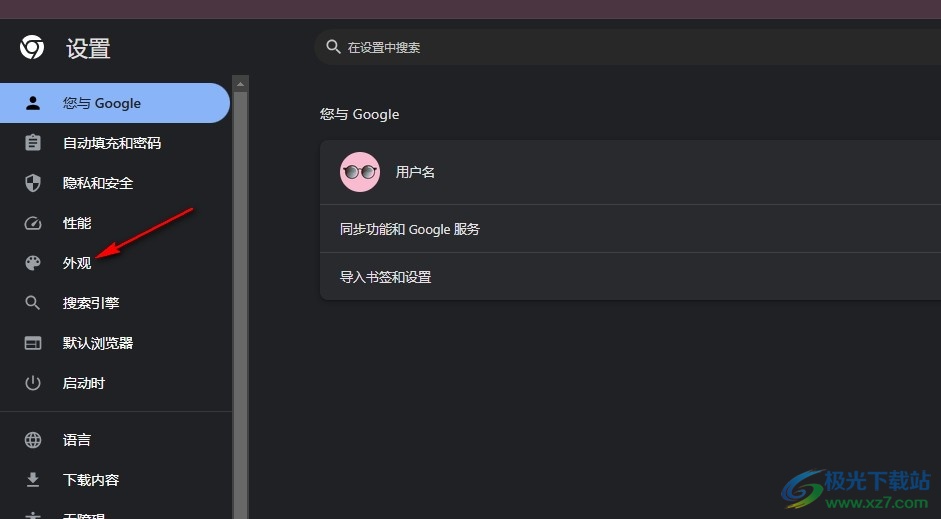The image size is (941, 519).
Task: Click the pink sunglasses profile avatar
Action: [359, 172]
